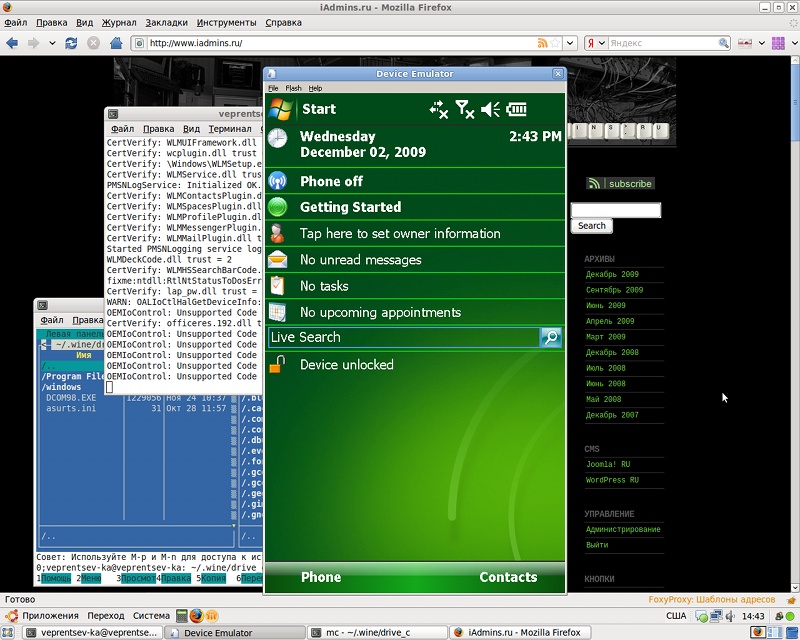Open the Yandex search engine selector dropdown

click(x=596, y=43)
